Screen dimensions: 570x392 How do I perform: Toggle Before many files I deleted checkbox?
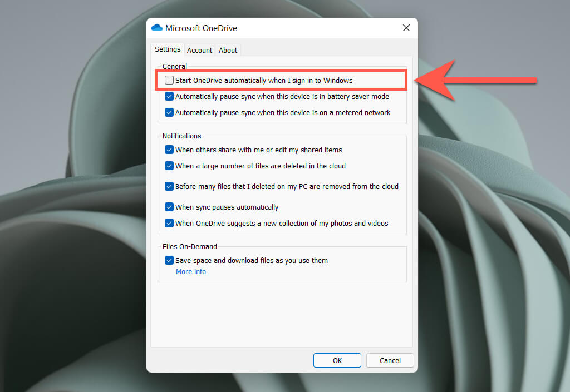click(169, 187)
